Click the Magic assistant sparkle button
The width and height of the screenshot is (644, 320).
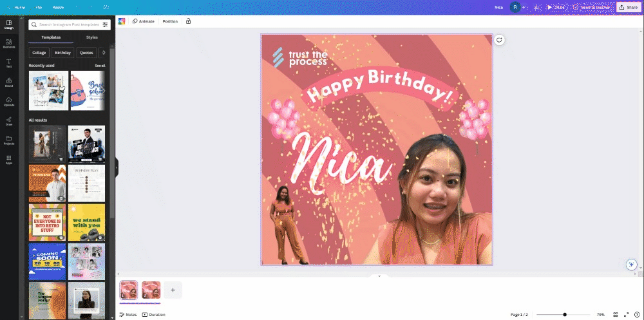tap(631, 264)
